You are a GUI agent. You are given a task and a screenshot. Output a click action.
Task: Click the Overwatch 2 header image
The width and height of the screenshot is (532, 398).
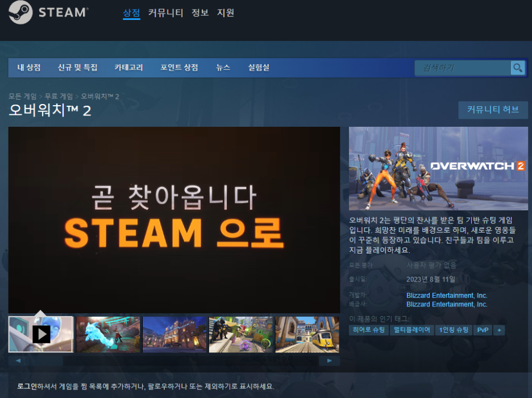(438, 169)
